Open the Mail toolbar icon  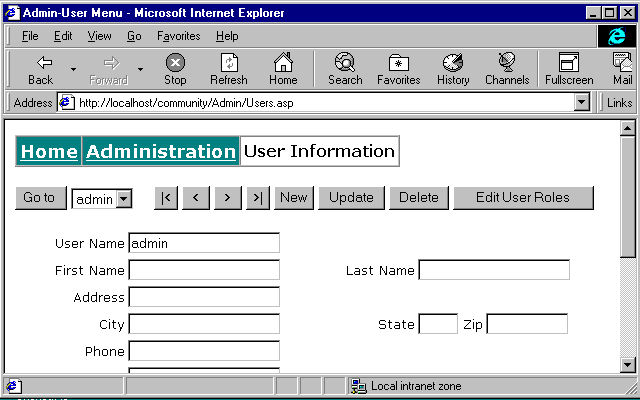(x=623, y=62)
